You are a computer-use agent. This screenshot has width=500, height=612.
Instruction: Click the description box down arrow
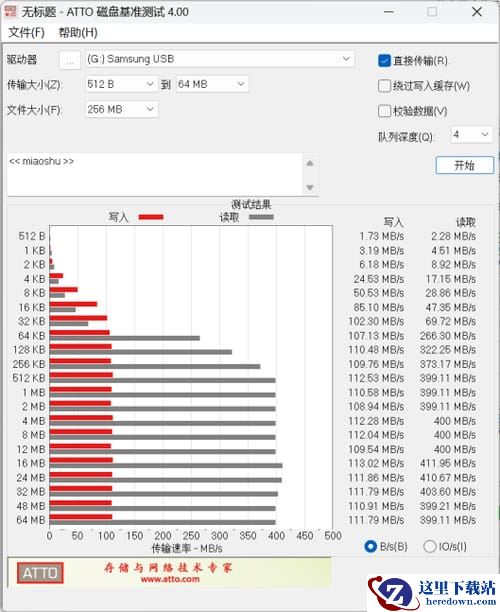(x=310, y=187)
